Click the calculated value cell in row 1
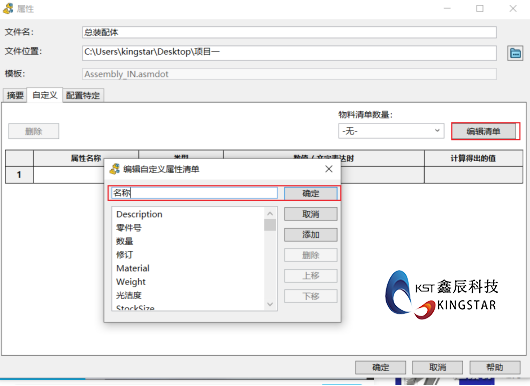 [x=473, y=175]
